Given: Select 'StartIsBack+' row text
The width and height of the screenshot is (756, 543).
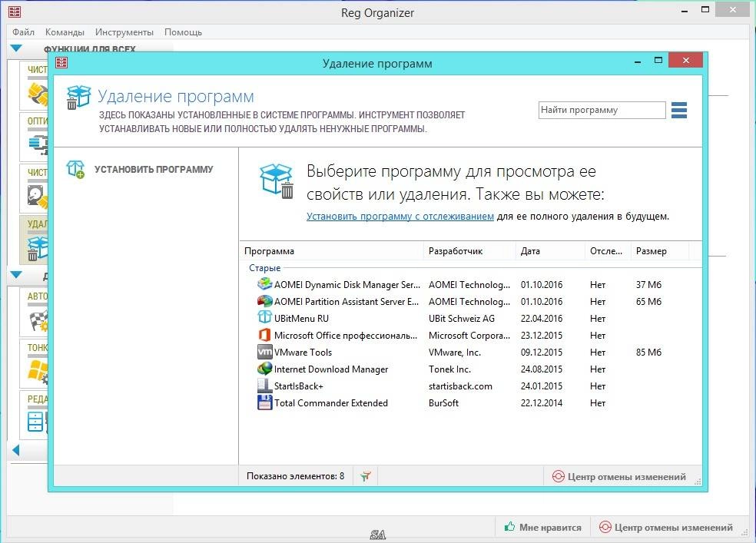Looking at the screenshot, I should (298, 386).
